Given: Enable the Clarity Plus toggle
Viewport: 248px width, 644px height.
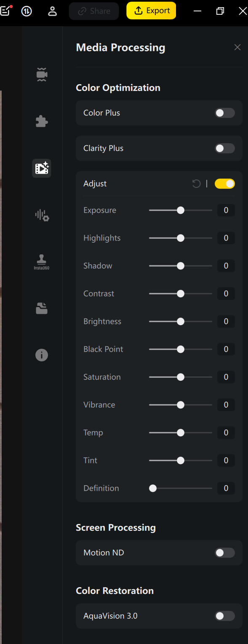Looking at the screenshot, I should [x=225, y=148].
